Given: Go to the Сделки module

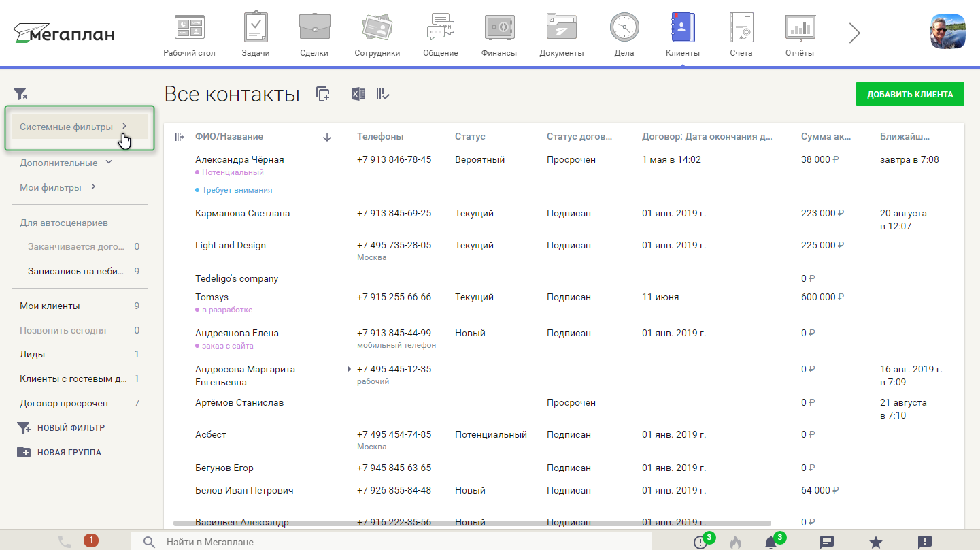Looking at the screenshot, I should pyautogui.click(x=315, y=33).
